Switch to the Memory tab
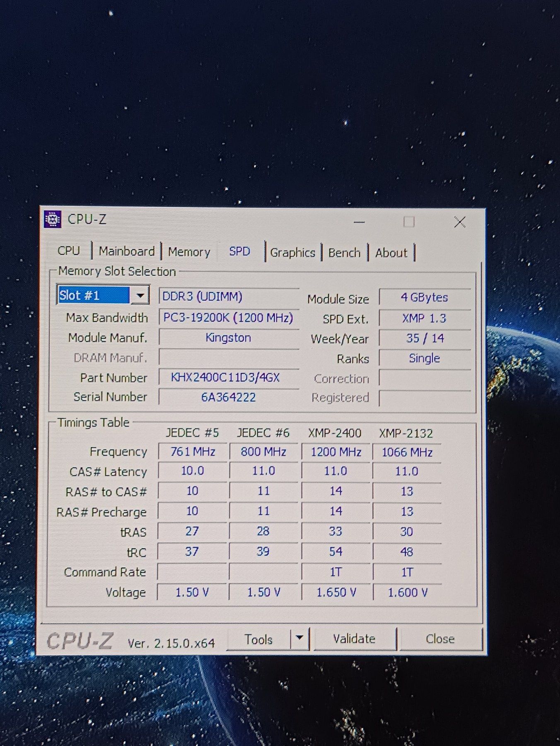The width and height of the screenshot is (560, 746). point(189,252)
